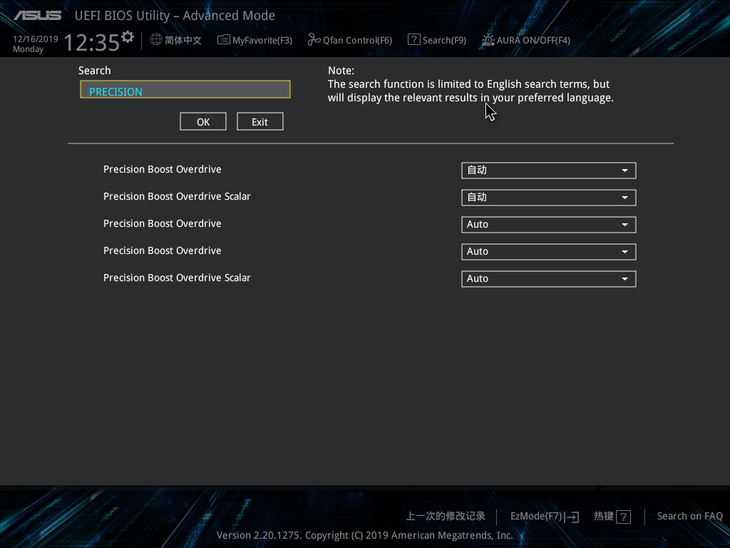This screenshot has height=548, width=730.
Task: Click the globe language icon
Action: coord(156,40)
